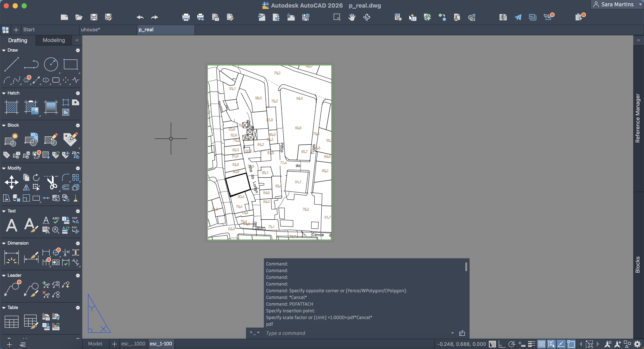
Task: Choose the Hatch pattern tool
Action: point(11,107)
